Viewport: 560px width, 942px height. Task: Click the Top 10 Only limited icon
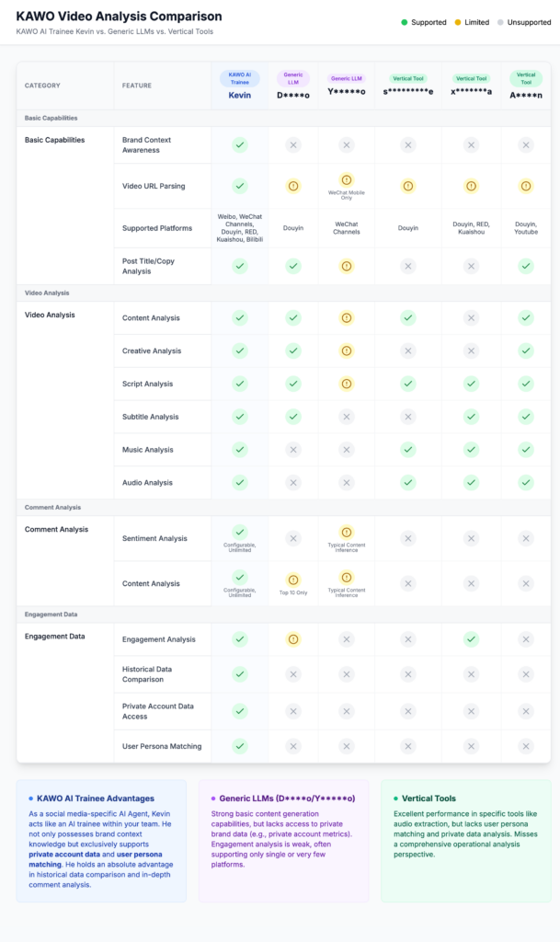(293, 580)
